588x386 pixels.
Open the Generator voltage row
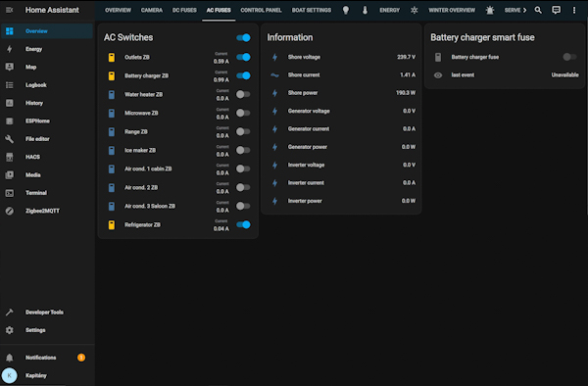click(341, 112)
